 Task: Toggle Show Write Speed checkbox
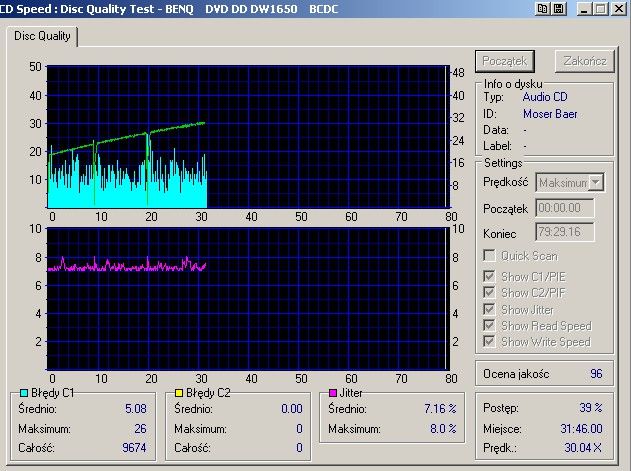[489, 341]
